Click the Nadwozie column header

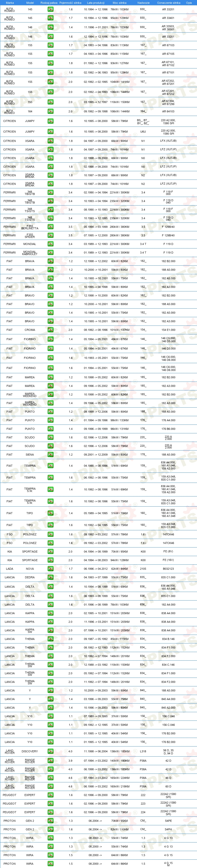(x=144, y=3)
